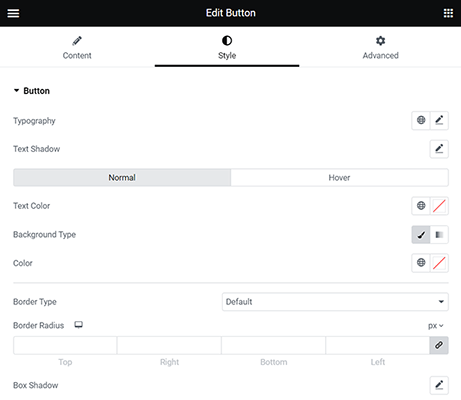Open the Advanced tab
461x400 pixels.
(380, 48)
